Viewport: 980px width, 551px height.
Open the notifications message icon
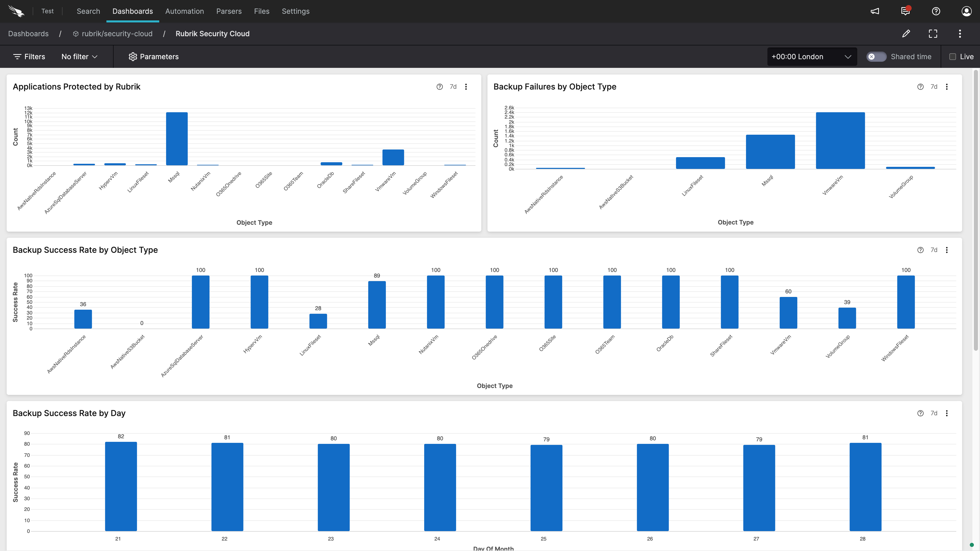[x=905, y=11]
